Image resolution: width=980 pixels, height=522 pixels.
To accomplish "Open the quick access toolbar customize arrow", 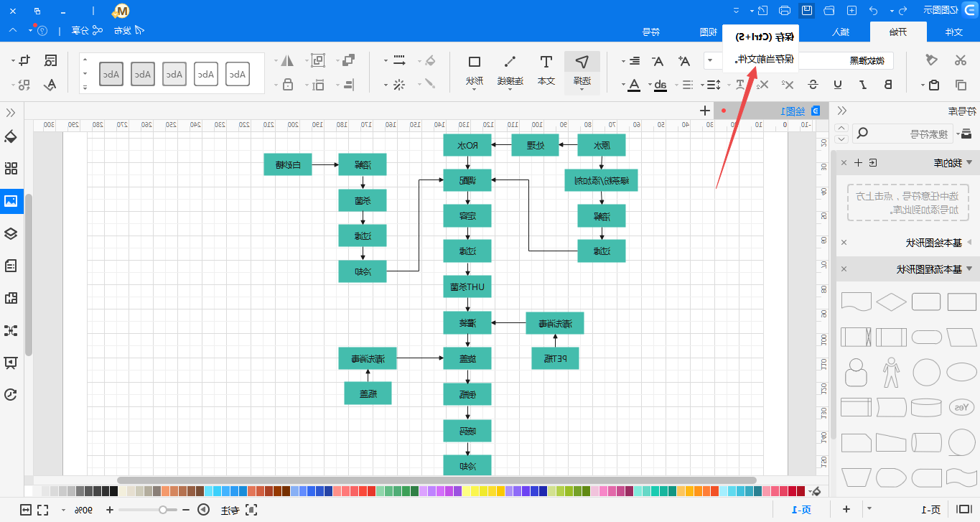I will pyautogui.click(x=736, y=10).
